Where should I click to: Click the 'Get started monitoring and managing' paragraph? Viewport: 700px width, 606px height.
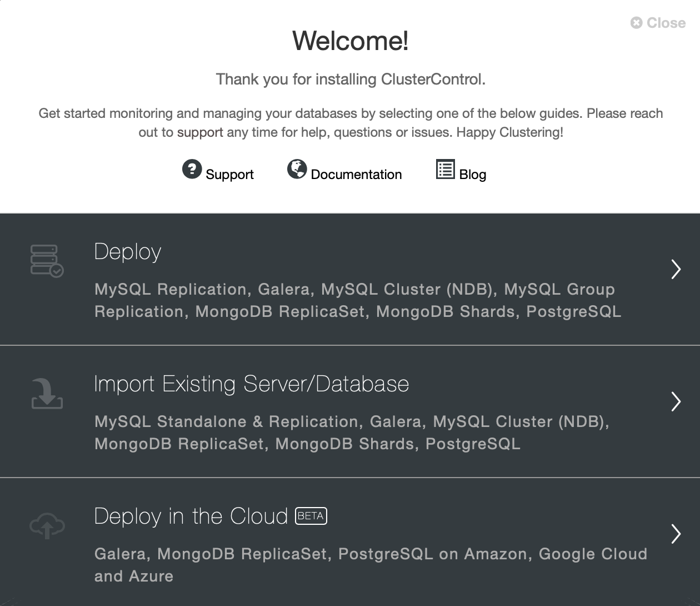[x=351, y=123]
